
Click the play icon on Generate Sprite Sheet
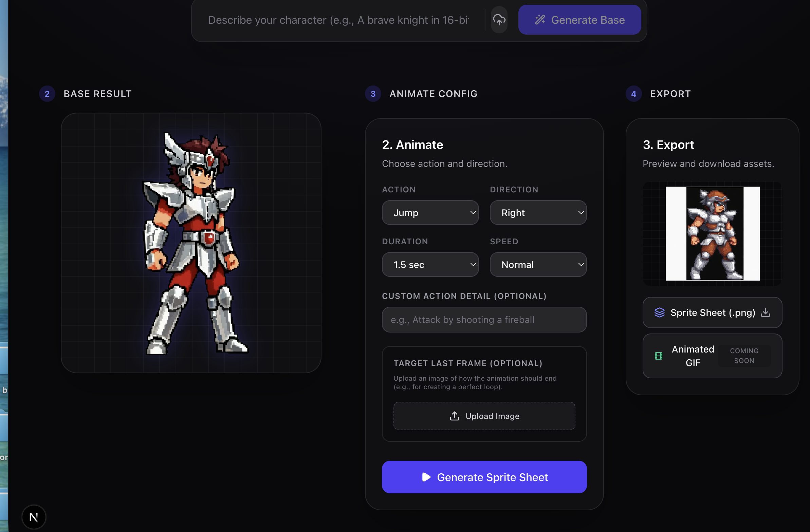425,477
